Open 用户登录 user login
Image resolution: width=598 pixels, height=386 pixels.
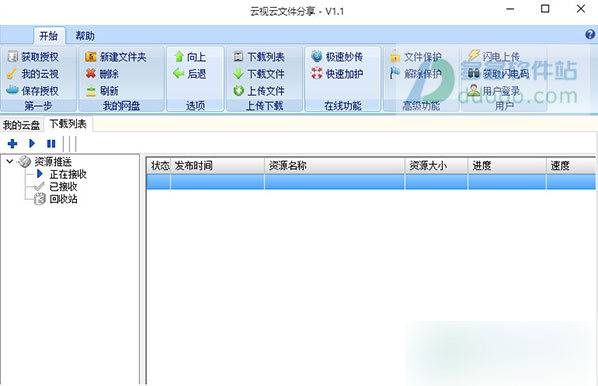point(494,91)
